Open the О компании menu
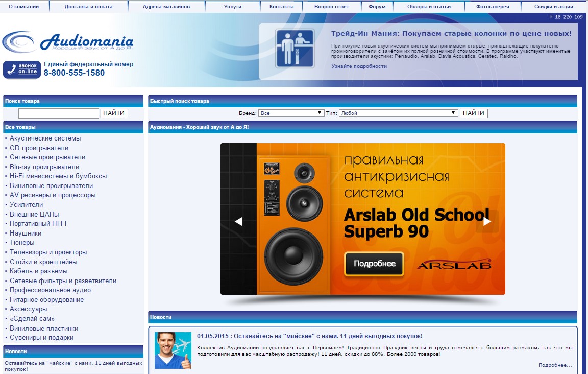 click(23, 6)
